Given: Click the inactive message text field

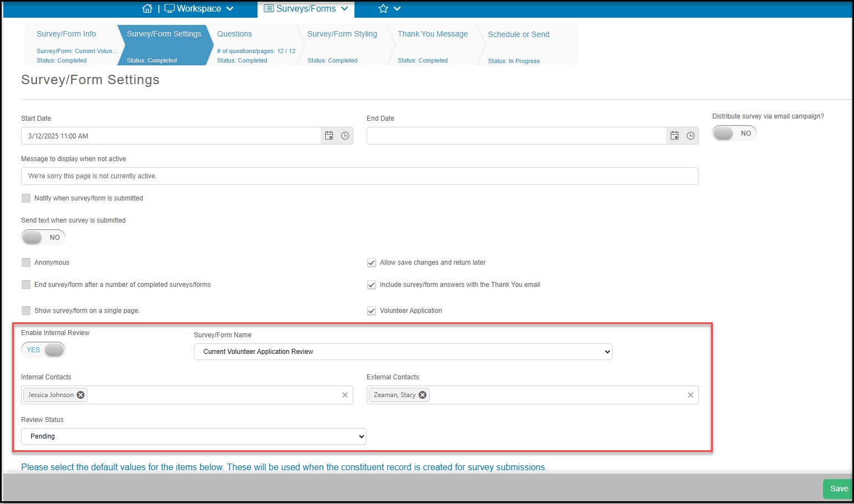Looking at the screenshot, I should point(360,176).
